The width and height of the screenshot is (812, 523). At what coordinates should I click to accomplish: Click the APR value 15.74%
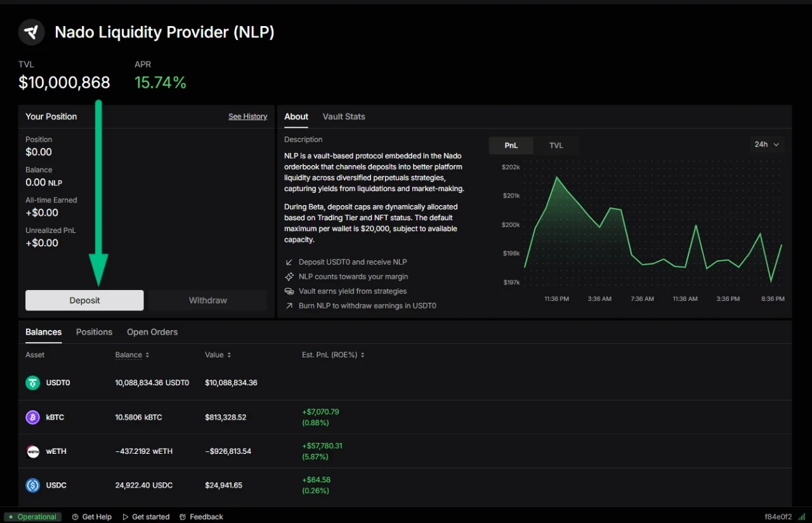pyautogui.click(x=160, y=83)
